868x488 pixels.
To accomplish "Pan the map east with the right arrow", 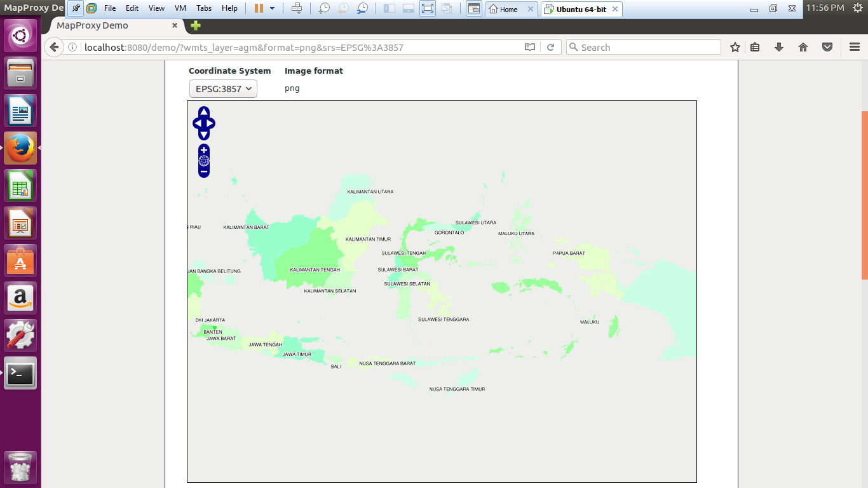I will (x=211, y=123).
